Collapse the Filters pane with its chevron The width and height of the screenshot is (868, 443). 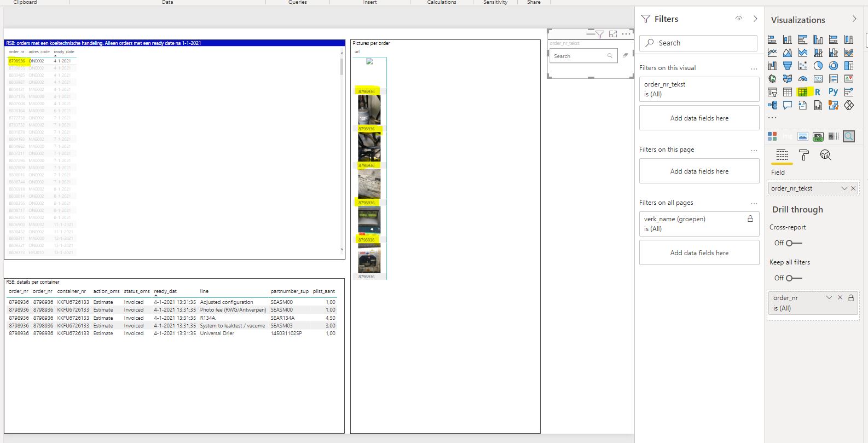pos(755,19)
